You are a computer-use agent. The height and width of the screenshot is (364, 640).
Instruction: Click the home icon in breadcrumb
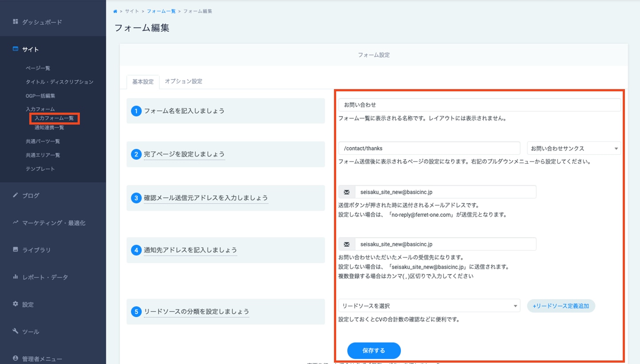click(115, 11)
